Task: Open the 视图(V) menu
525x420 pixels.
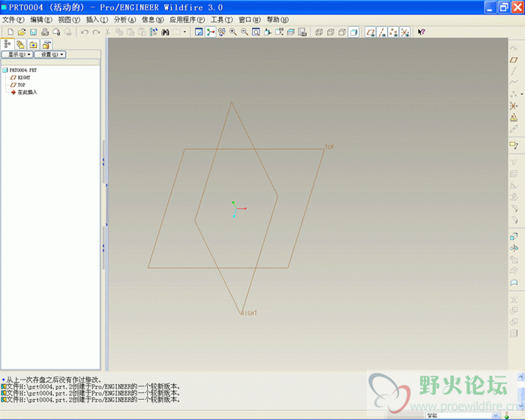Action: pos(69,19)
